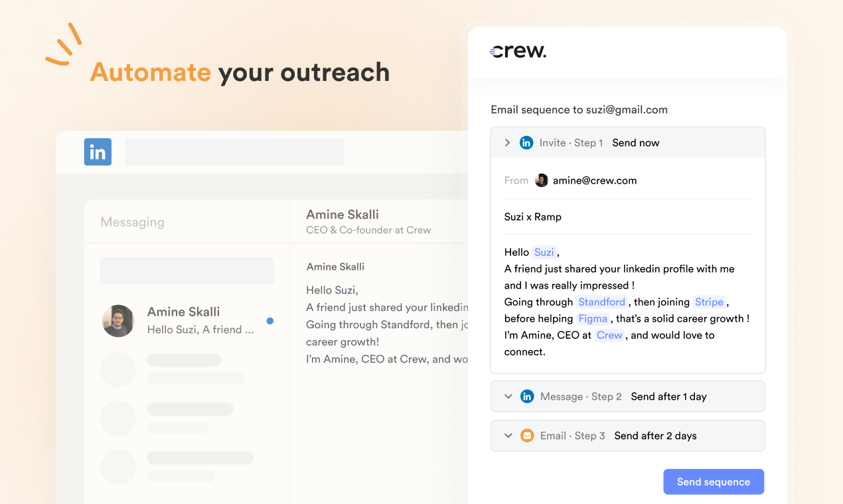Click the Crew logo in the panel header
The height and width of the screenshot is (504, 843).
click(x=518, y=51)
